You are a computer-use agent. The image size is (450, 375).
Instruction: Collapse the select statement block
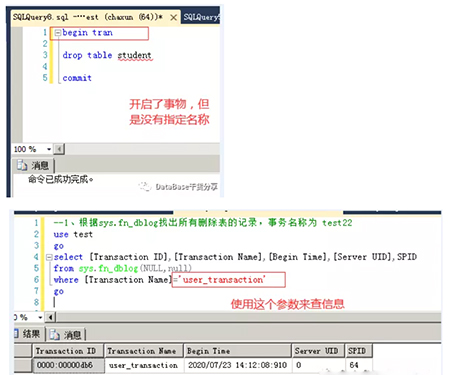[x=49, y=257]
